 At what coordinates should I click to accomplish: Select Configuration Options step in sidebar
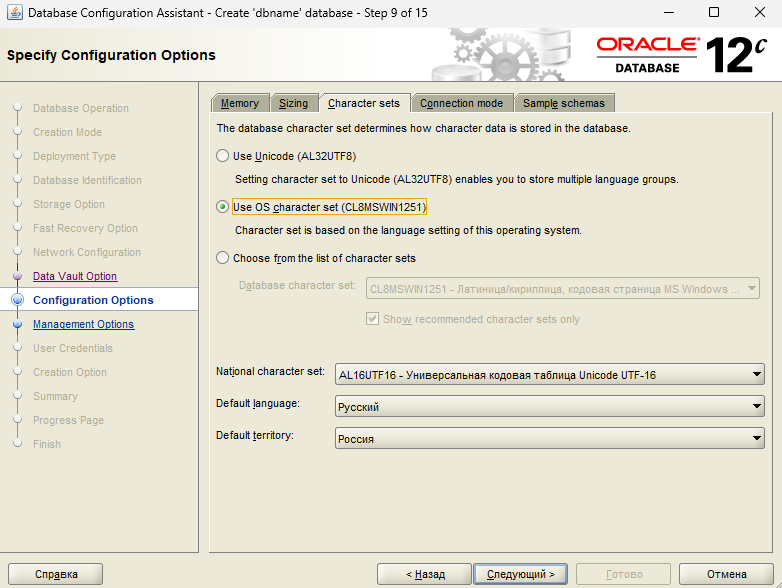tap(93, 300)
